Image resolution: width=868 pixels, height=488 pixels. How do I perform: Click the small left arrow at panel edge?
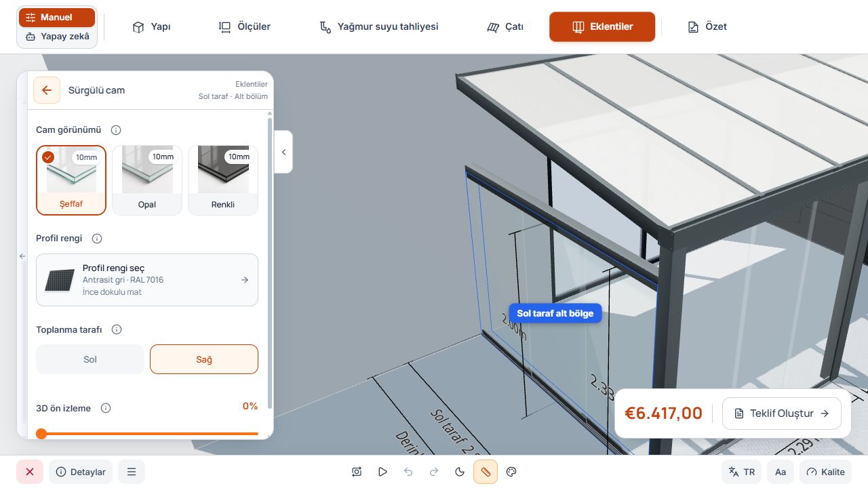click(22, 256)
